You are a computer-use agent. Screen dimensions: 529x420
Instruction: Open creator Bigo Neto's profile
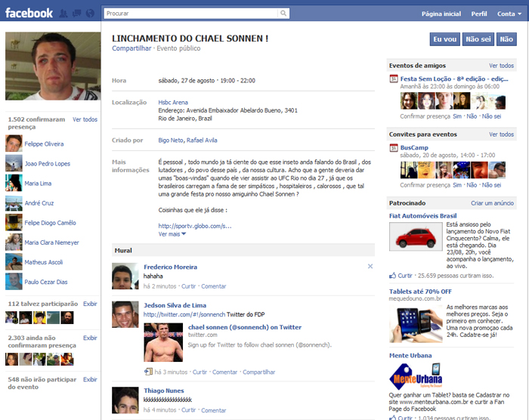click(x=171, y=140)
